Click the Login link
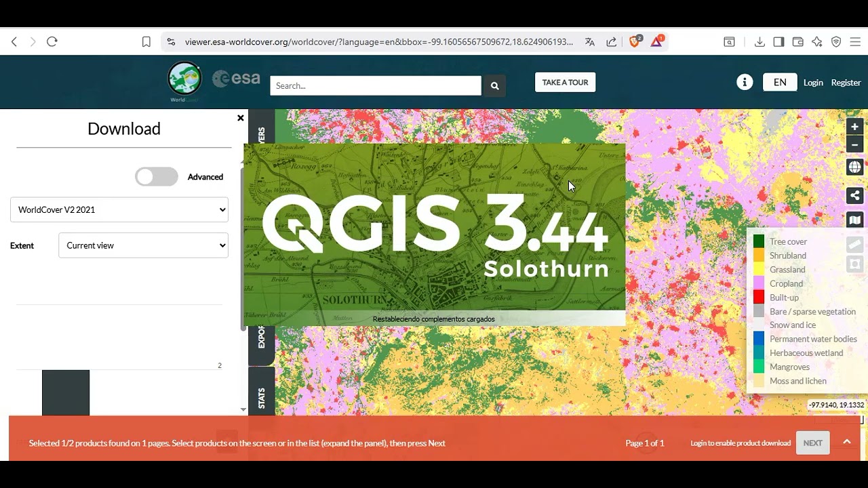 point(813,83)
